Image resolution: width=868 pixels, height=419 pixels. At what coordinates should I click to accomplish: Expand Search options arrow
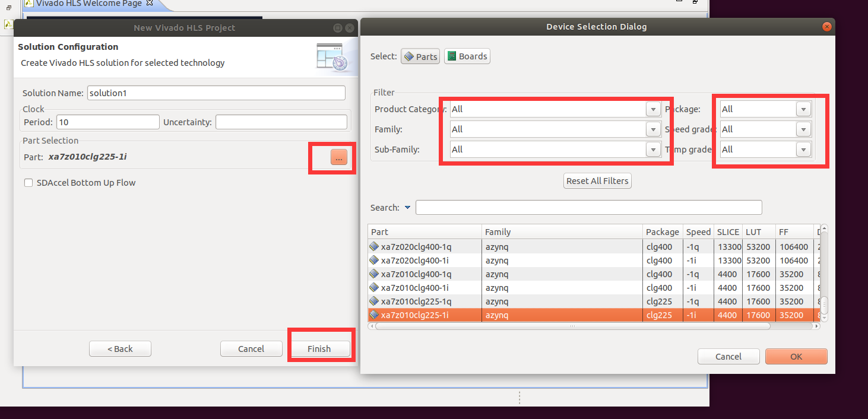pos(407,208)
